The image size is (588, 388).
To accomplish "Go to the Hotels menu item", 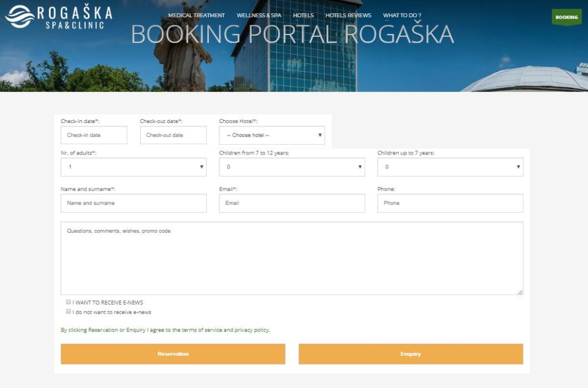I will coord(303,16).
